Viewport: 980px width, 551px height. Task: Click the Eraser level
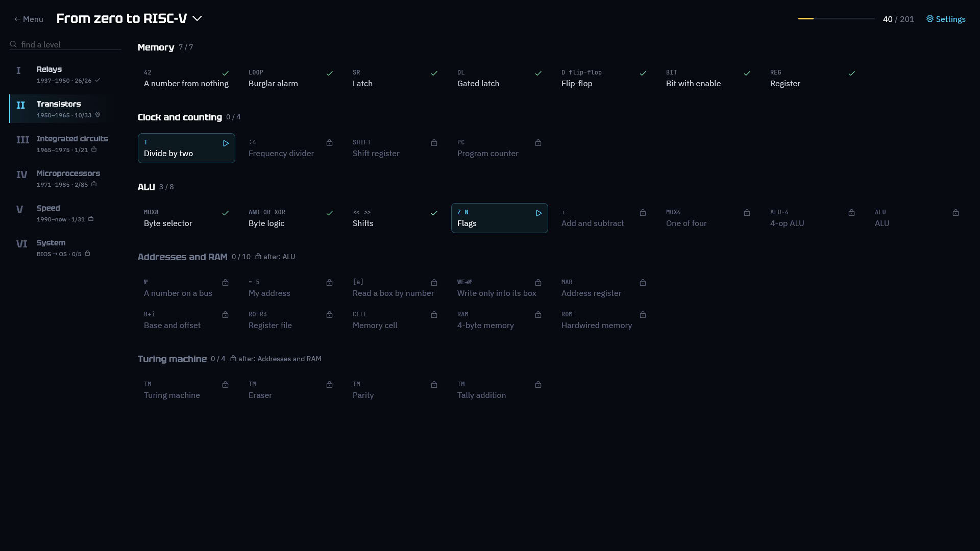[290, 390]
